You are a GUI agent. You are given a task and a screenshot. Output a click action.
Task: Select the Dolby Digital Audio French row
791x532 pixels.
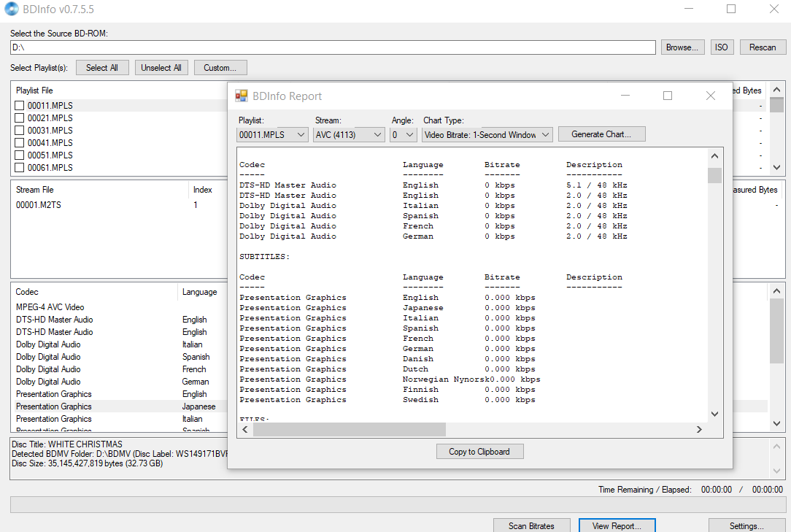(x=119, y=369)
